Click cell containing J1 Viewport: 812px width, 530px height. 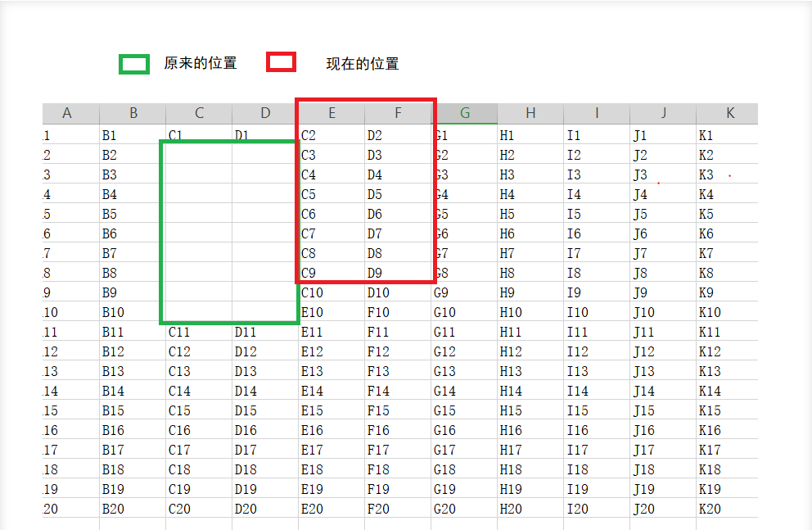663,136
